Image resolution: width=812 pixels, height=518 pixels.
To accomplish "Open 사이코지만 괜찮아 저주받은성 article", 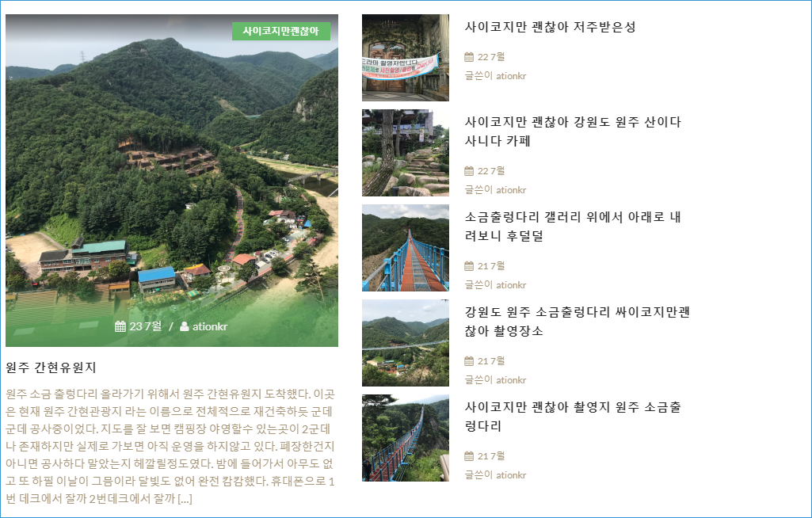I will tap(550, 27).
